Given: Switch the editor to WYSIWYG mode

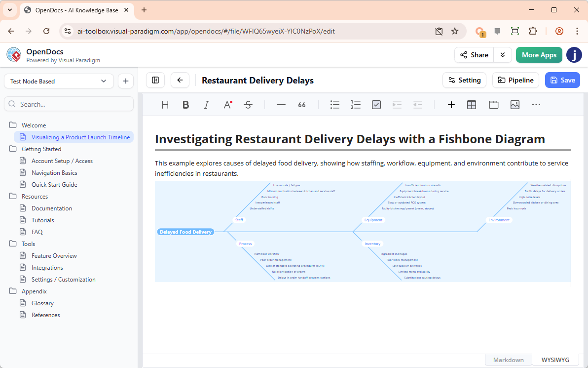Looking at the screenshot, I should [555, 360].
